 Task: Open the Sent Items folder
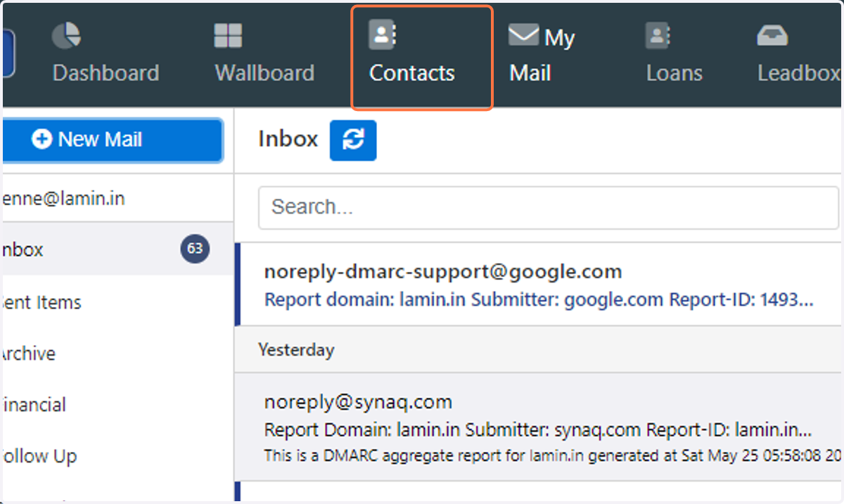point(118,302)
